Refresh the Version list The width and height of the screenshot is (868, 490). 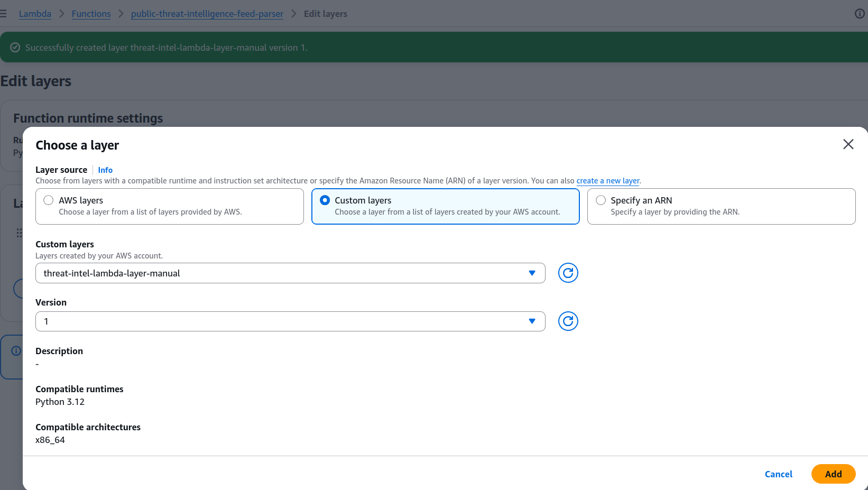click(x=568, y=321)
